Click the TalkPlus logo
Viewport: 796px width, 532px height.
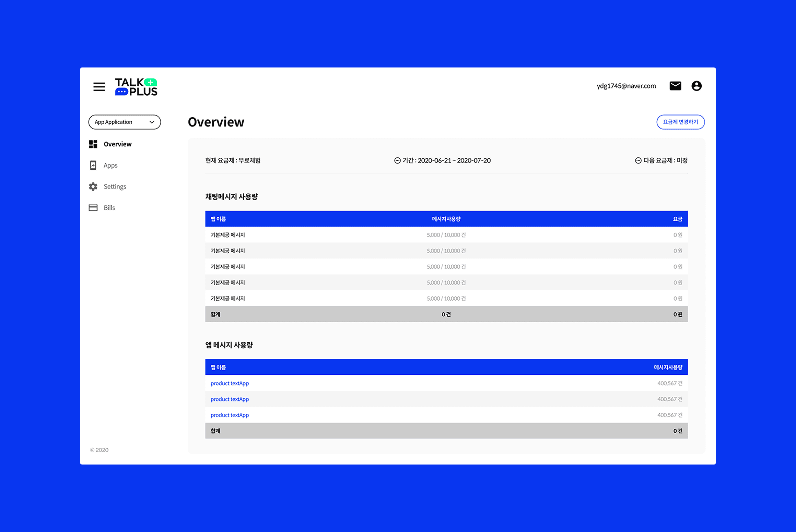[136, 87]
